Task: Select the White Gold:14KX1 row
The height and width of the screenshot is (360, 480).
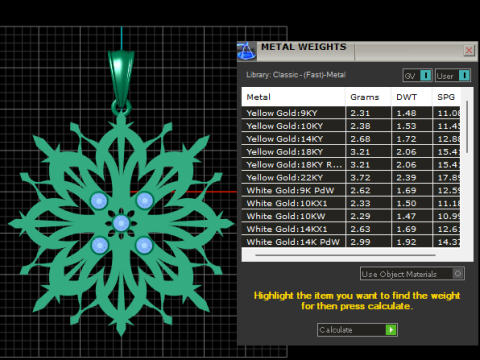Action: click(x=351, y=229)
